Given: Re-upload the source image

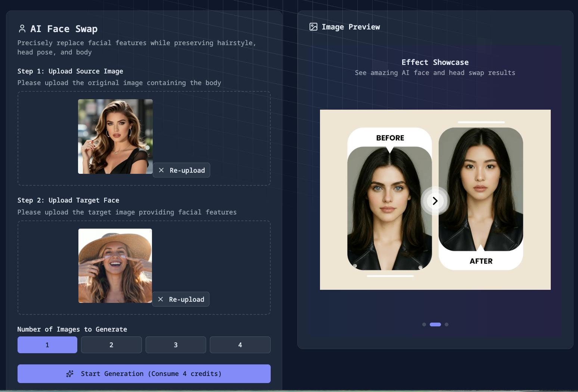Looking at the screenshot, I should 181,170.
